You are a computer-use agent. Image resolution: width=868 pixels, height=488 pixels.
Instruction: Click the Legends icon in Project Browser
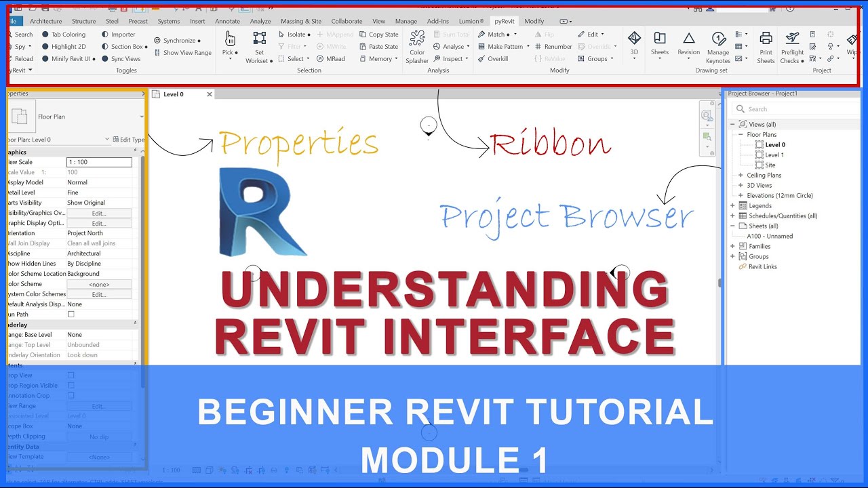tap(743, 206)
